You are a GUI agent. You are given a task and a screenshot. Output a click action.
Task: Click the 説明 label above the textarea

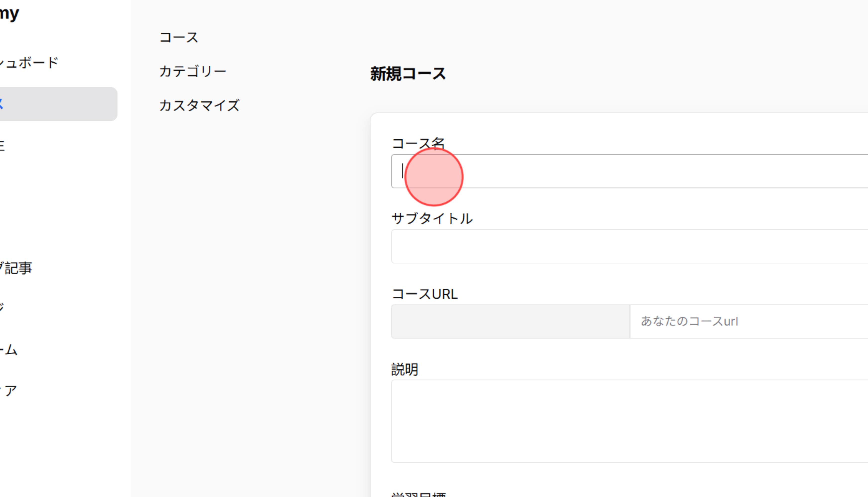[404, 369]
